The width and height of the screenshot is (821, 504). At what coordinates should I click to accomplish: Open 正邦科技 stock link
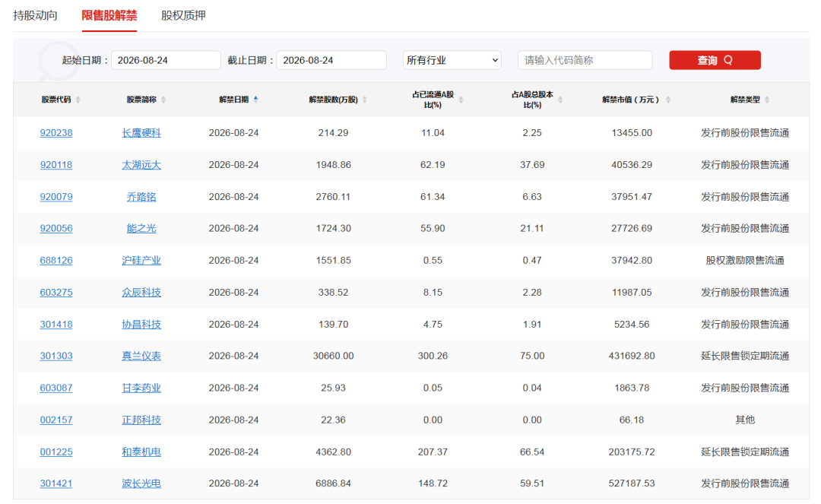tap(141, 420)
